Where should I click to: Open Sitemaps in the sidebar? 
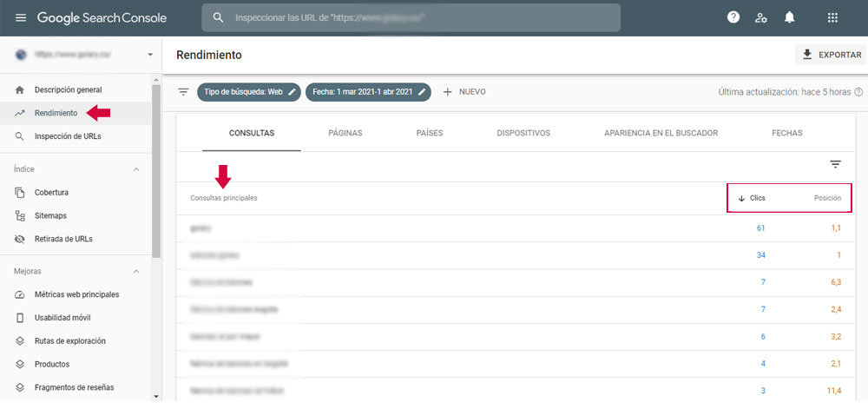point(50,215)
